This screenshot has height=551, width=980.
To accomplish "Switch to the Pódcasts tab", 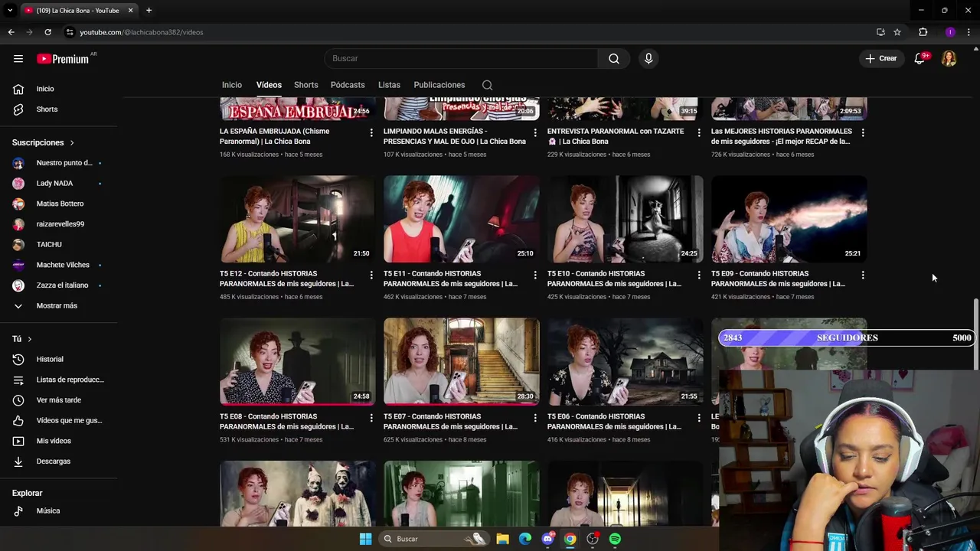I will pos(348,85).
